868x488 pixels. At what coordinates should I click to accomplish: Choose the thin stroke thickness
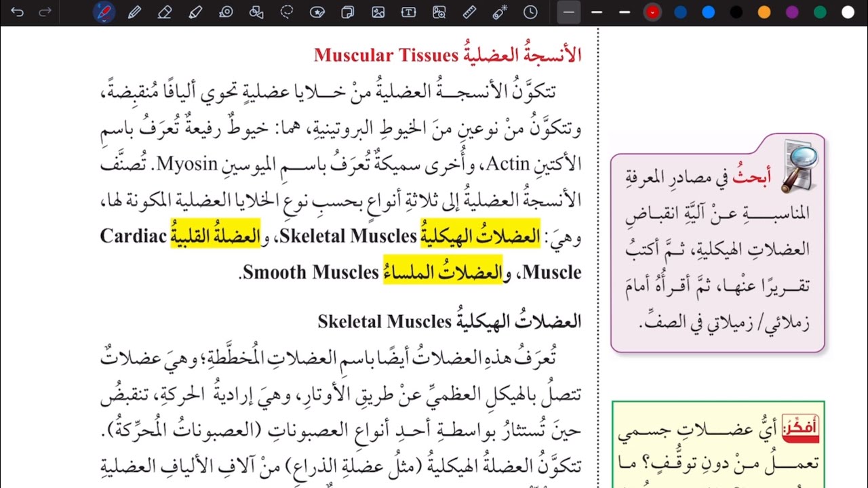(x=568, y=12)
